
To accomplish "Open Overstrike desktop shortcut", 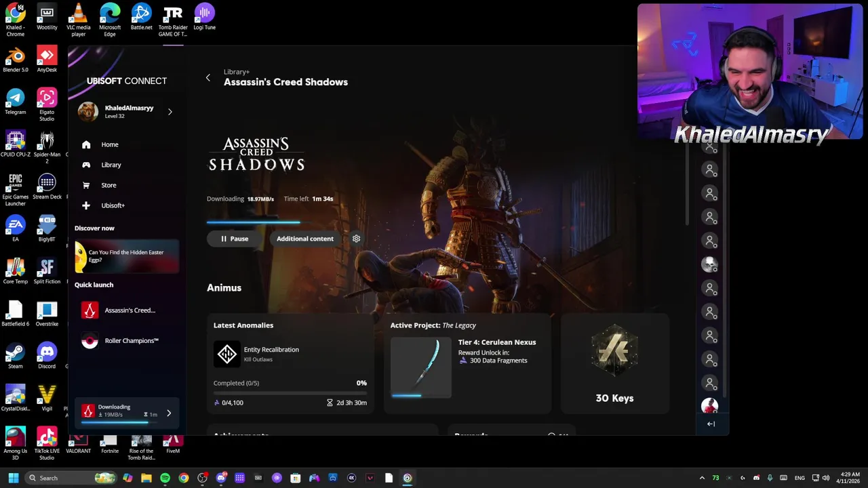I will click(47, 314).
